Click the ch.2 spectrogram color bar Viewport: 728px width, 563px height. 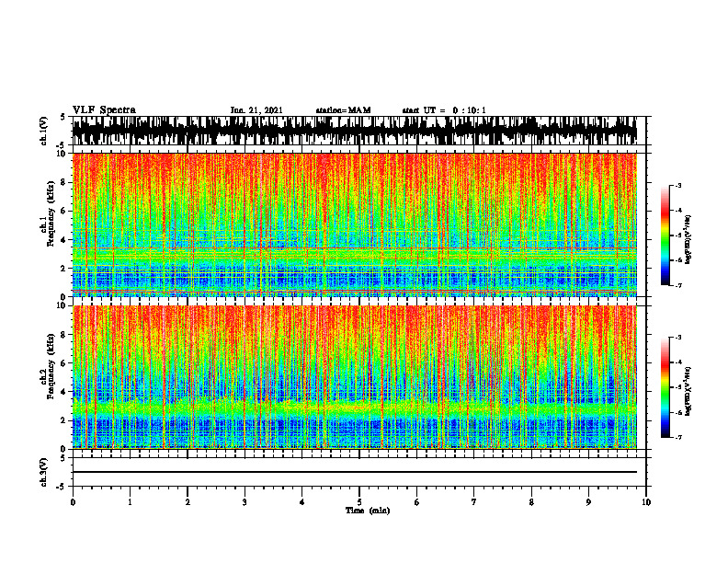pyautogui.click(x=665, y=387)
